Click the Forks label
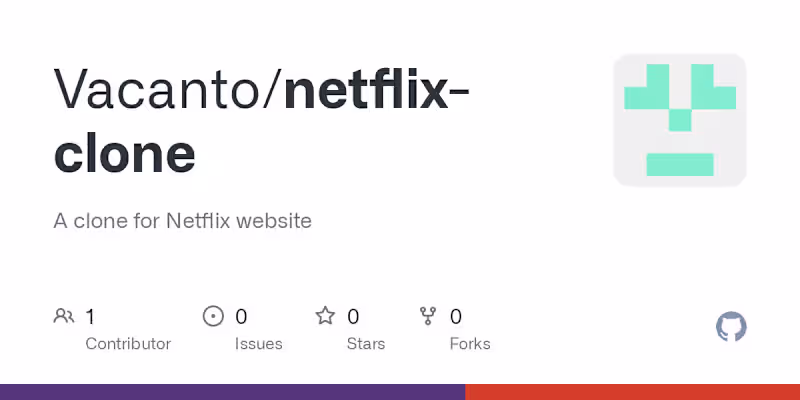Viewport: 800px width, 400px height. tap(470, 344)
